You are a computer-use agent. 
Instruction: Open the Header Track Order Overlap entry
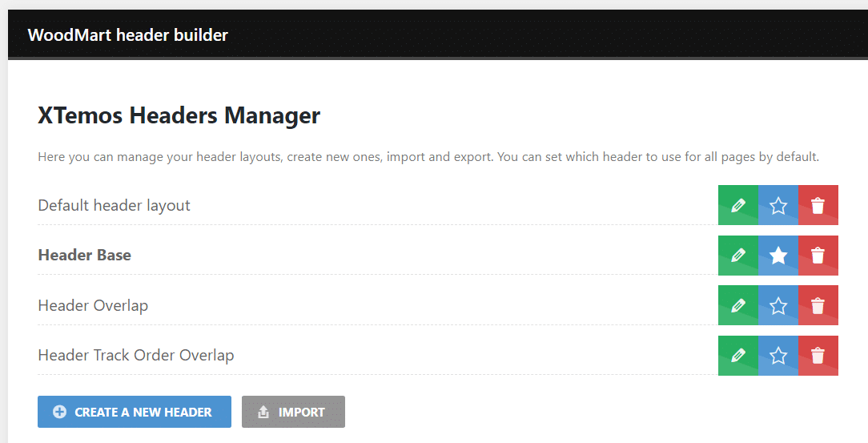tap(136, 355)
